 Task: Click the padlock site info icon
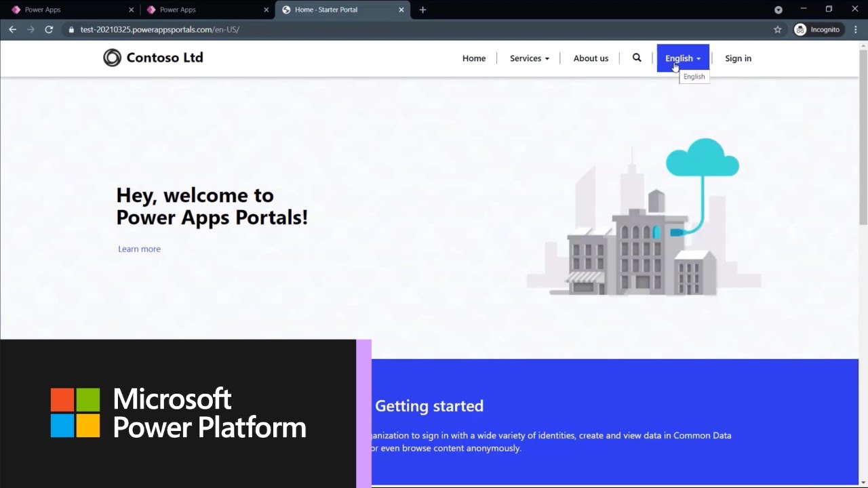point(71,30)
